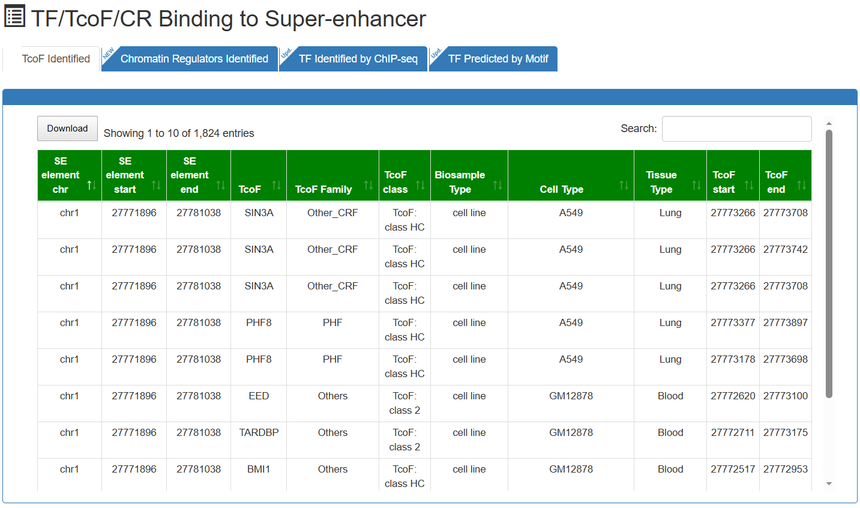Image resolution: width=860 pixels, height=508 pixels.
Task: Click the scrollbar down arrow
Action: pyautogui.click(x=828, y=484)
